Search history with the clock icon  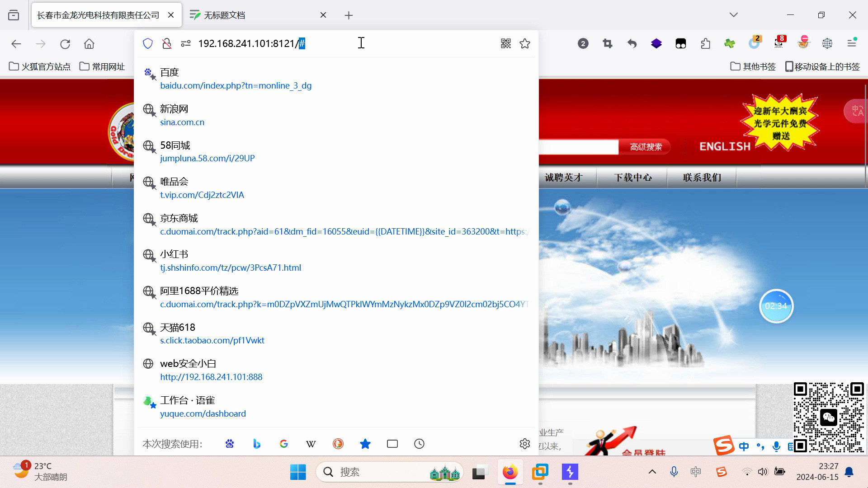[420, 444]
